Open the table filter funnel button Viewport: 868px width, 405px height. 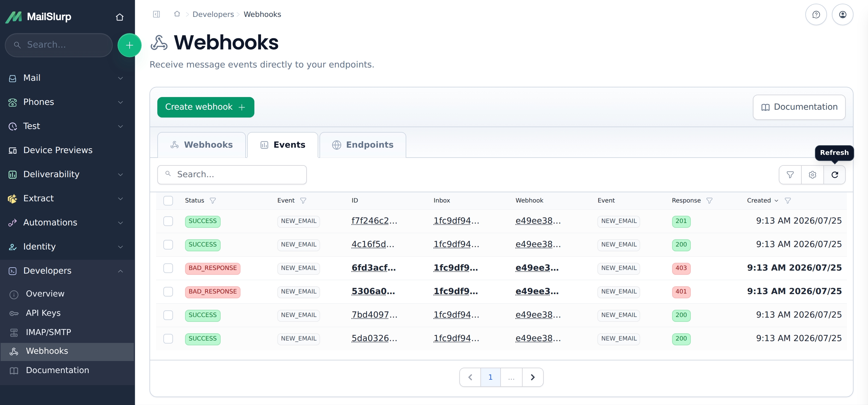point(790,174)
